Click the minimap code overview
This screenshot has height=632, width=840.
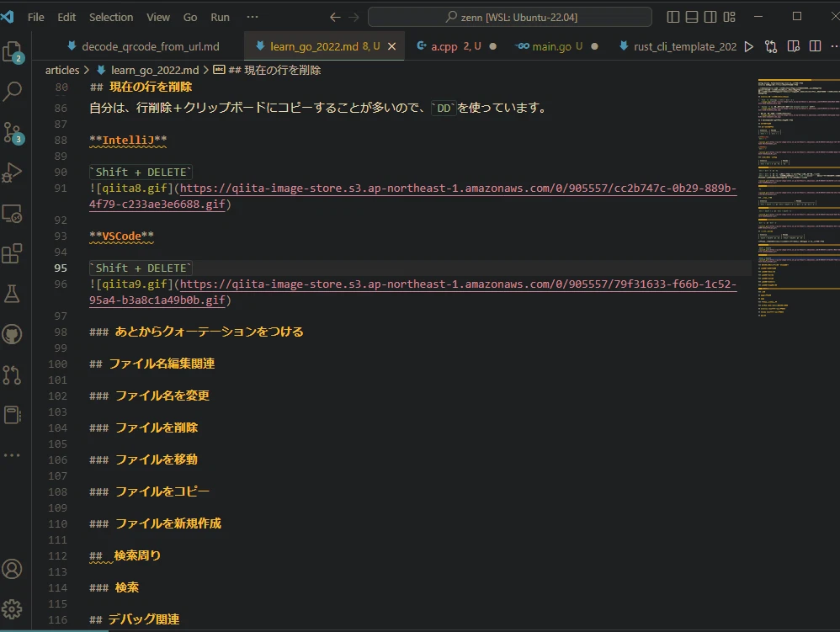tap(798, 198)
